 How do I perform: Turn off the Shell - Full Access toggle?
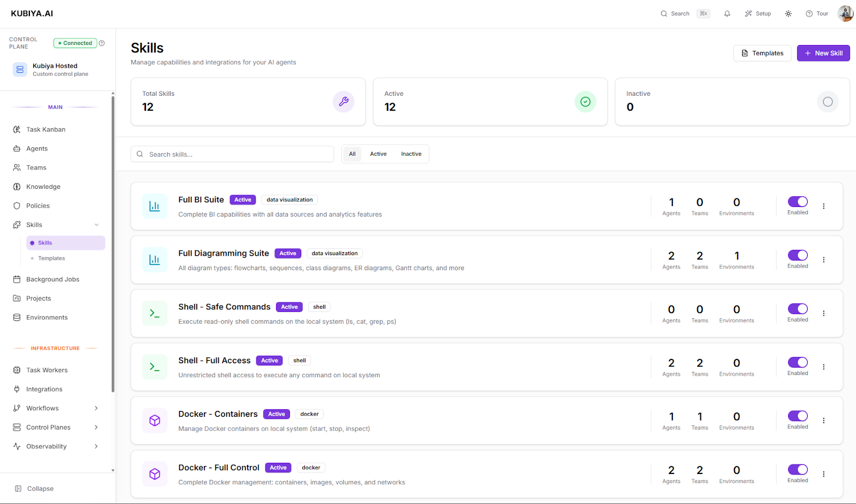tap(797, 362)
